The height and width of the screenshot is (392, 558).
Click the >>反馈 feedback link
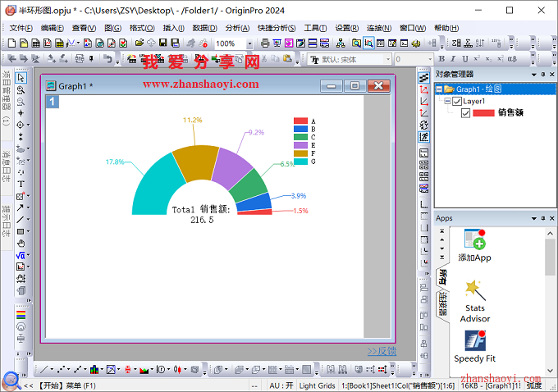tap(382, 352)
